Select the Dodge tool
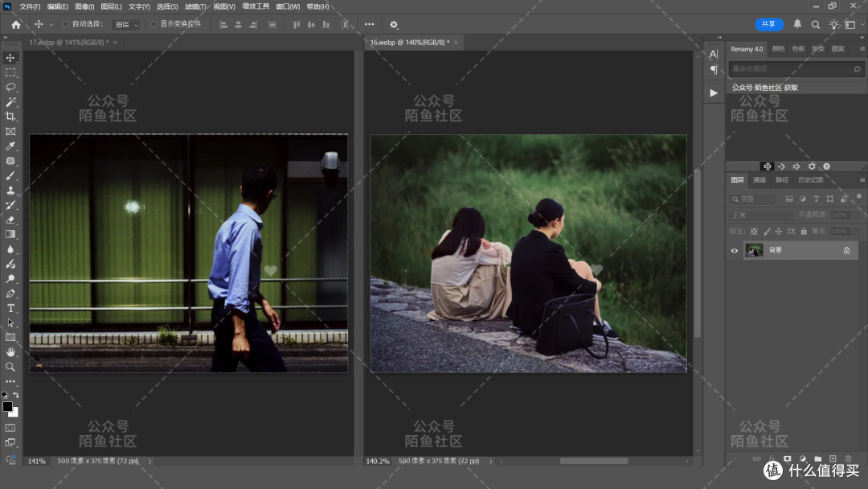Screen dimensions: 868x489 coord(10,278)
